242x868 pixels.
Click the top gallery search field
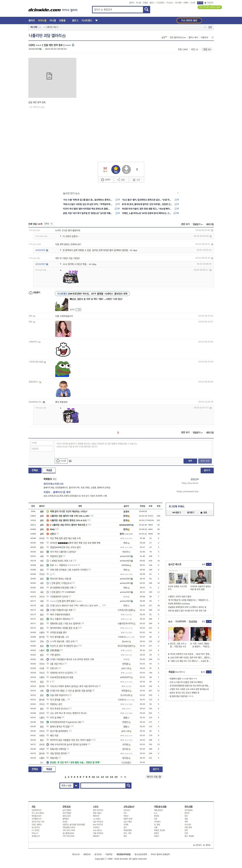(x=118, y=9)
